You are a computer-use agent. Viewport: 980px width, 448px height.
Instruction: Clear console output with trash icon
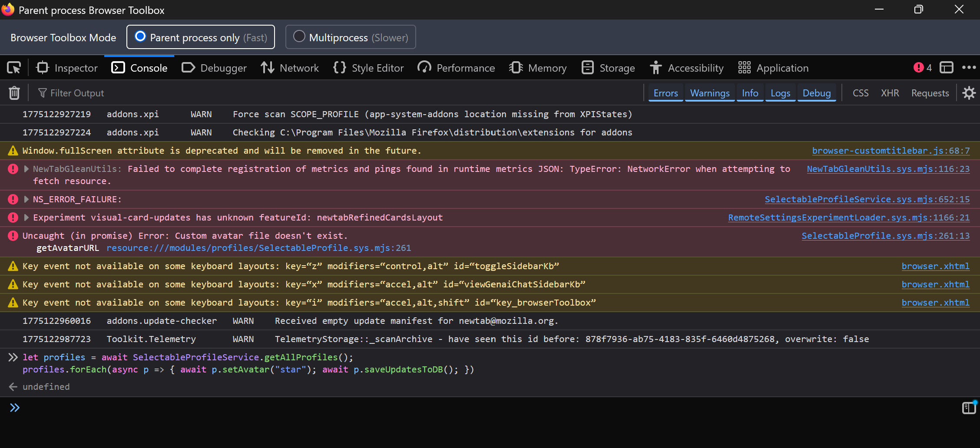pyautogui.click(x=14, y=93)
